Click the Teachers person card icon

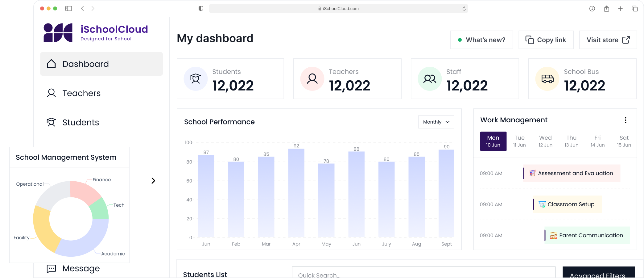click(x=312, y=79)
